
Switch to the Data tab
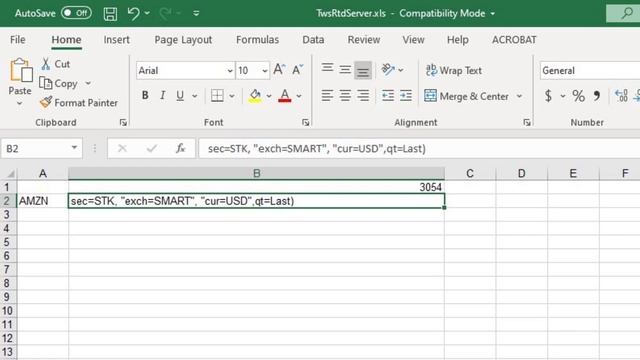pos(313,40)
